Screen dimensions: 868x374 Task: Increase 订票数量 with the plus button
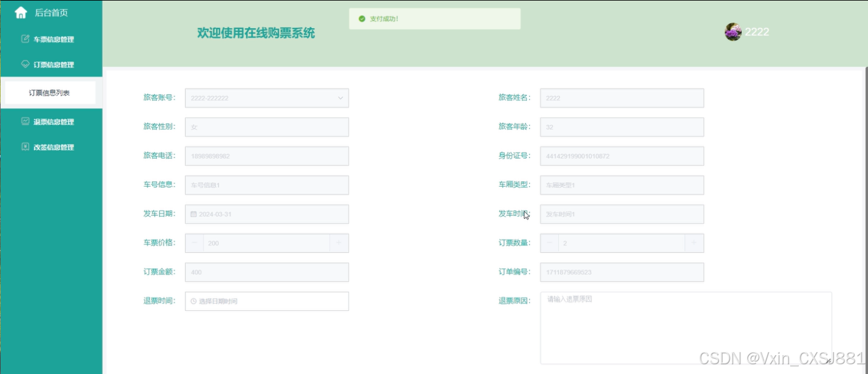694,243
